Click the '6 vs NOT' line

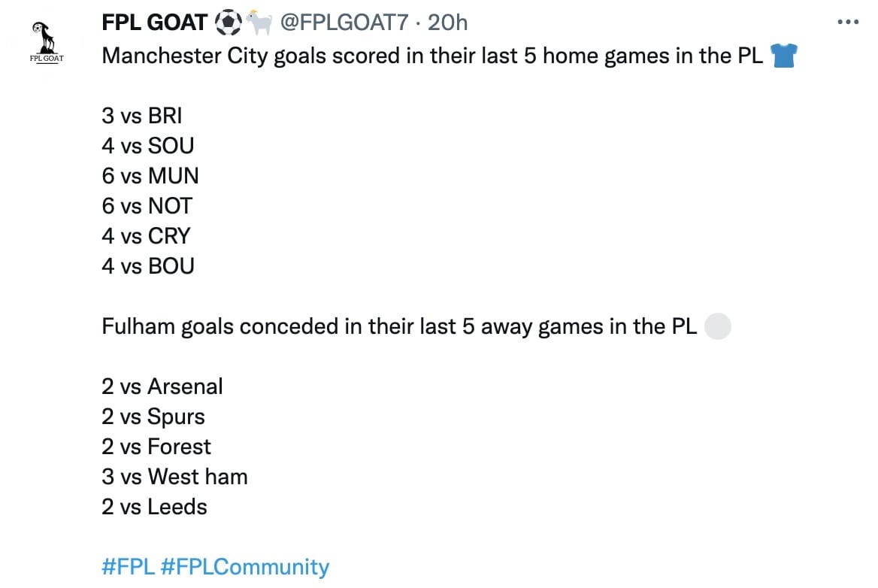coord(147,206)
